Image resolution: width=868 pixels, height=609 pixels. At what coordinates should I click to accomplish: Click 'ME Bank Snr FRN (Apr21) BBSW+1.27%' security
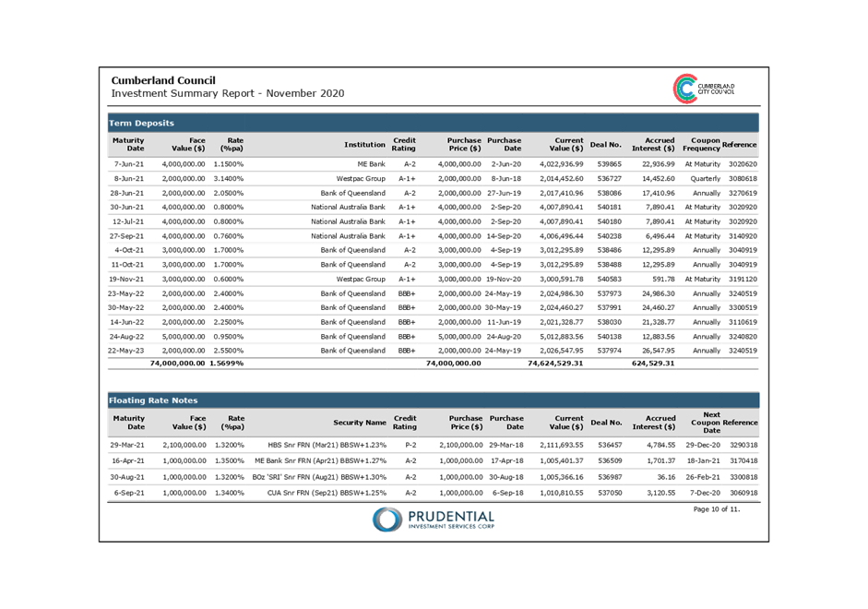(x=320, y=460)
